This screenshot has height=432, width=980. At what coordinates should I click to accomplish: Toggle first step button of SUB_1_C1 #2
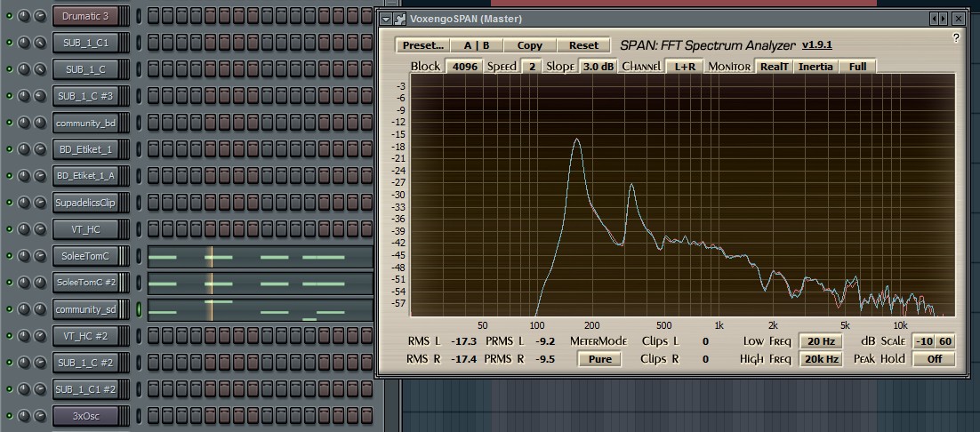point(153,389)
